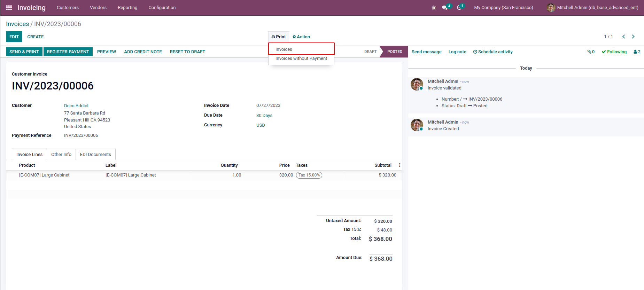Click the Tax 15% amount $ 48.00
The width and height of the screenshot is (644, 290).
(385, 230)
